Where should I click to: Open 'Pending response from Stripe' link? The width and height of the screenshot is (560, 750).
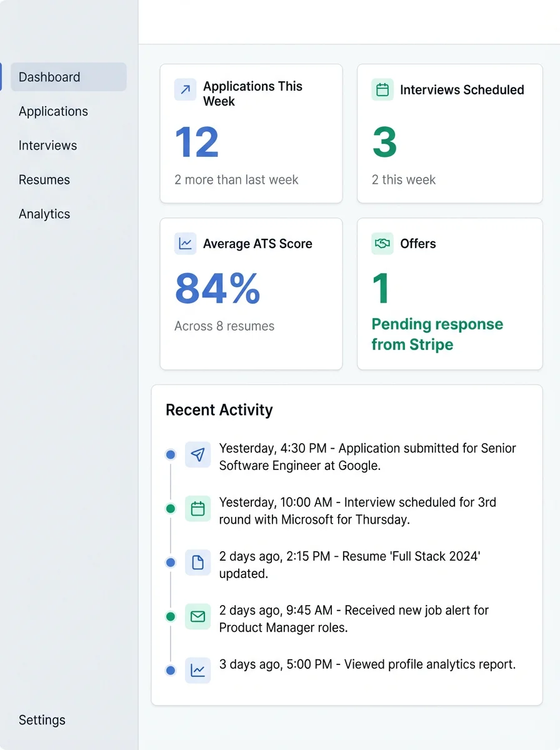click(437, 334)
